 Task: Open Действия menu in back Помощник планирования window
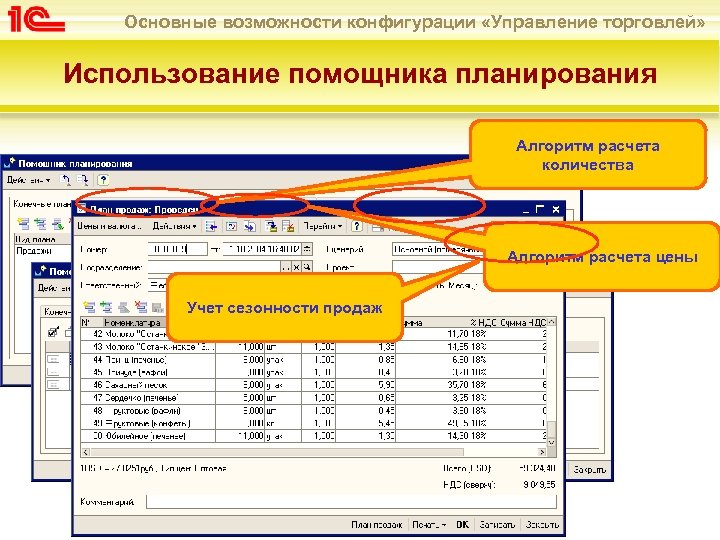tap(28, 180)
